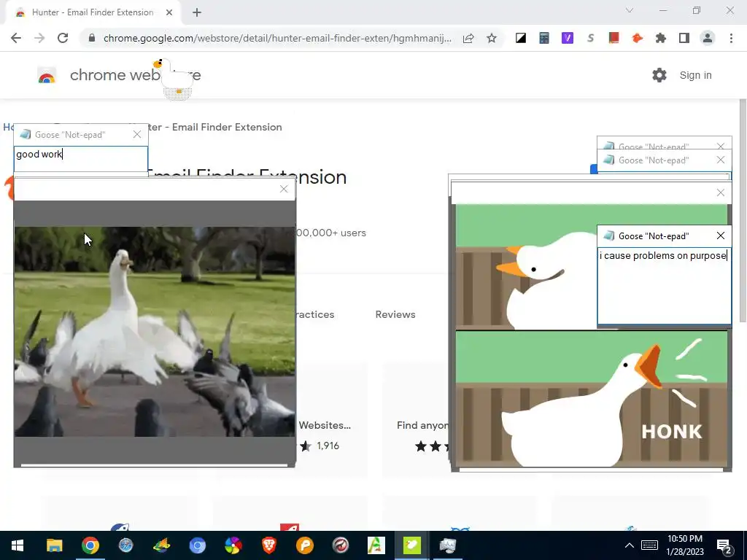Open the purple V extension icon

(x=568, y=38)
